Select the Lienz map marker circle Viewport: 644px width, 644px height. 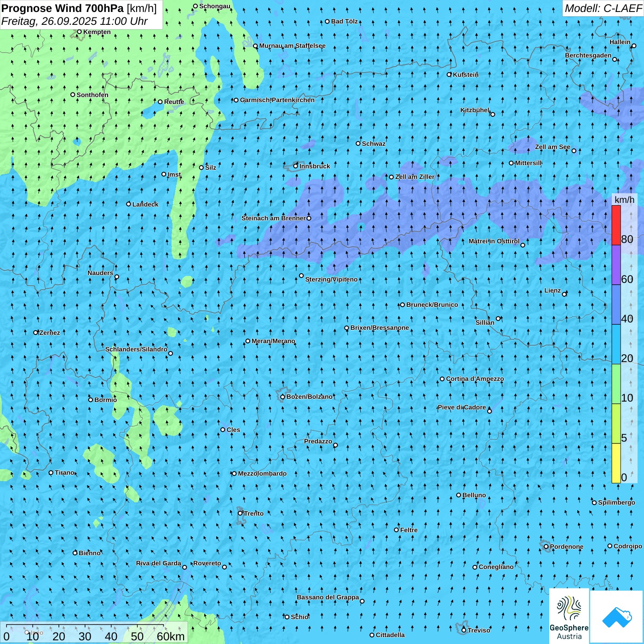564,294
